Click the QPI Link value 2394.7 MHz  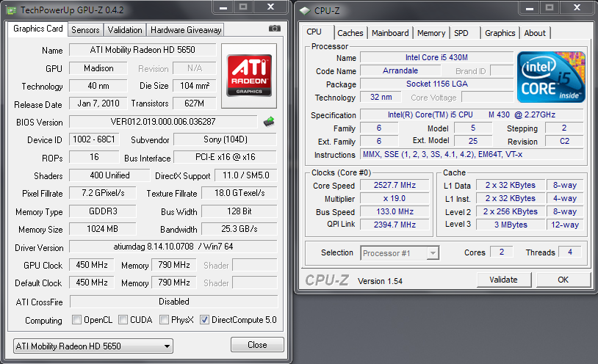(x=395, y=225)
